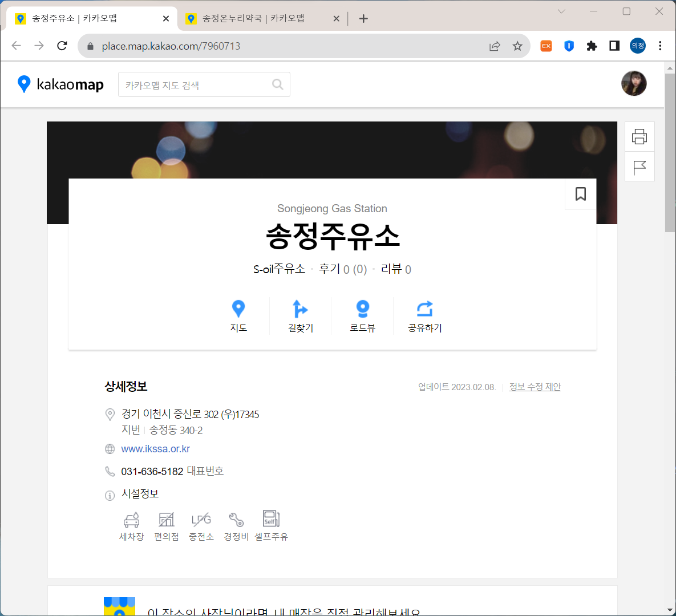Open the Chrome profile 의정 avatar
The height and width of the screenshot is (616, 676).
click(638, 46)
